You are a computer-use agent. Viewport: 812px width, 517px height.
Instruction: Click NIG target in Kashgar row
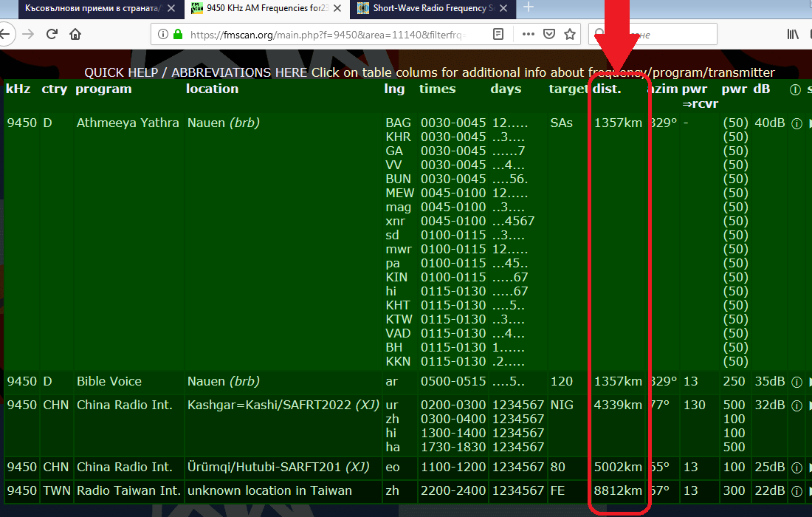point(562,405)
